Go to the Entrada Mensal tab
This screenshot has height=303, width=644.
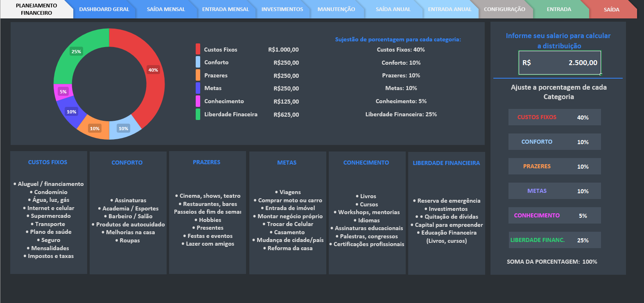[226, 9]
